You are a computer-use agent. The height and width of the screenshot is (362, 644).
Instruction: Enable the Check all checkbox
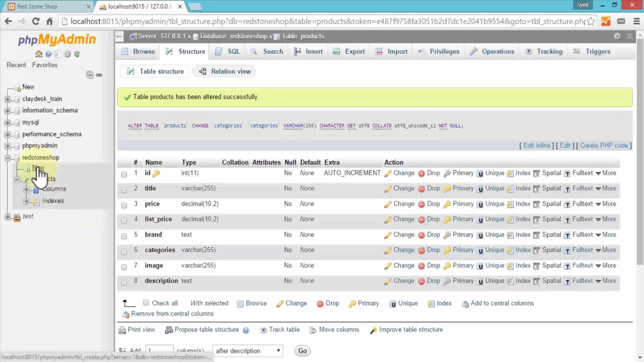[146, 302]
